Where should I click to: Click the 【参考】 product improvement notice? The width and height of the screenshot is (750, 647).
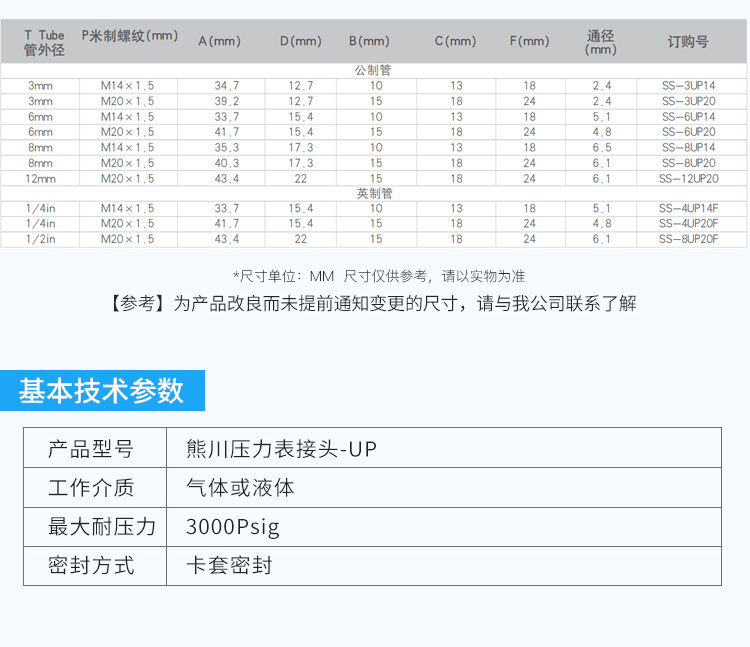tap(373, 304)
